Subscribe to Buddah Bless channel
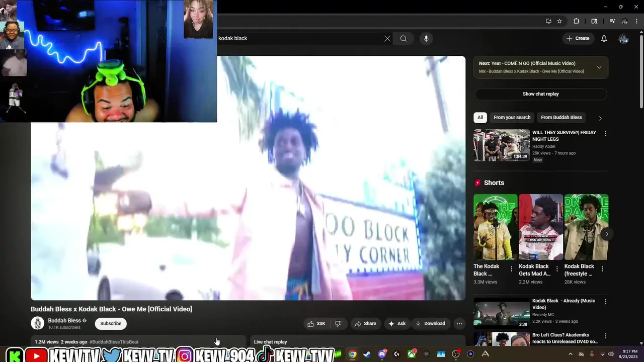 (x=111, y=324)
